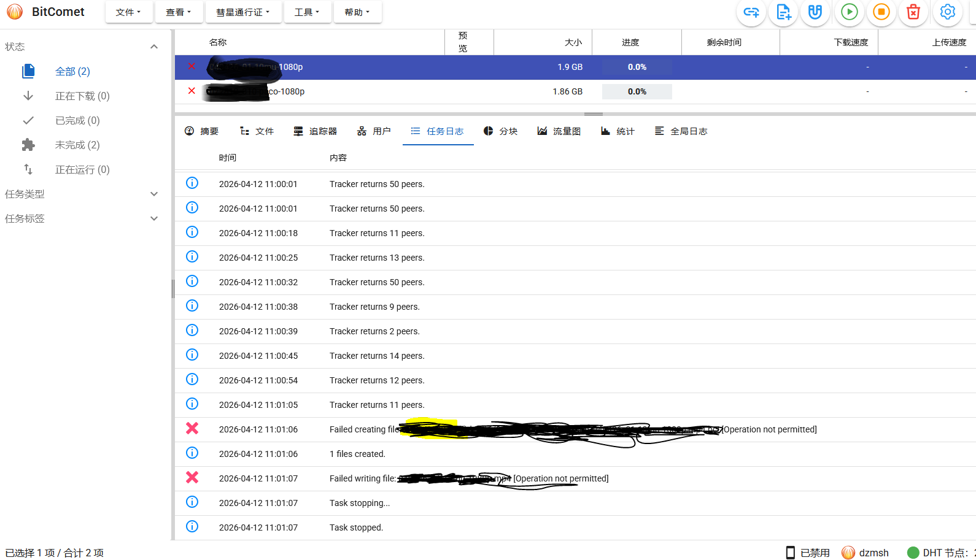This screenshot has height=560, width=976.
Task: Open settings via the gear icon
Action: (x=948, y=12)
